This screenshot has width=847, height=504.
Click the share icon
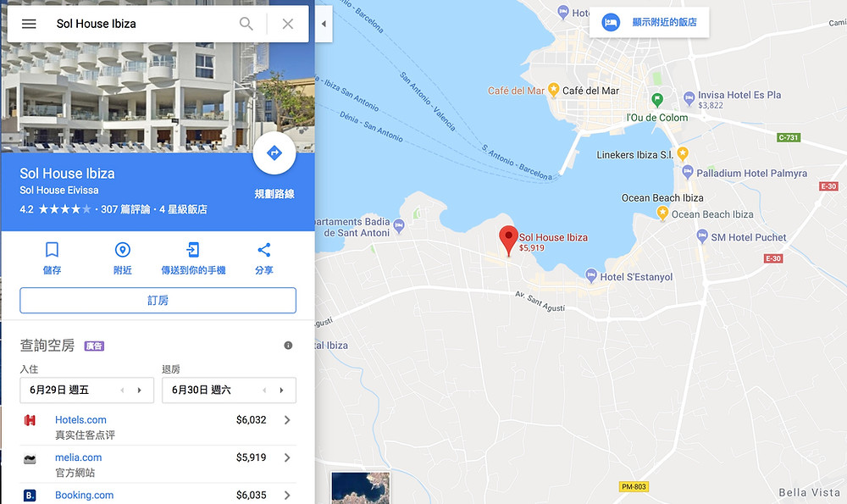pos(264,250)
